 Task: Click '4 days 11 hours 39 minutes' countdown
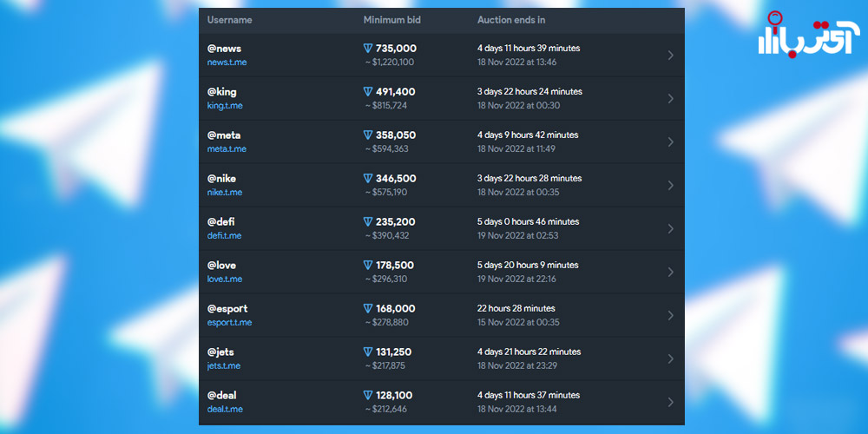coord(529,48)
